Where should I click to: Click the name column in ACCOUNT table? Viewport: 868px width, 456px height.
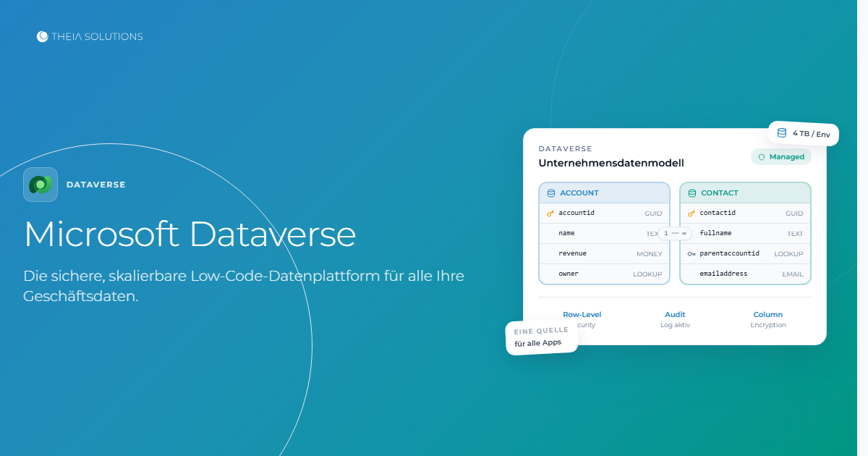pyautogui.click(x=566, y=233)
